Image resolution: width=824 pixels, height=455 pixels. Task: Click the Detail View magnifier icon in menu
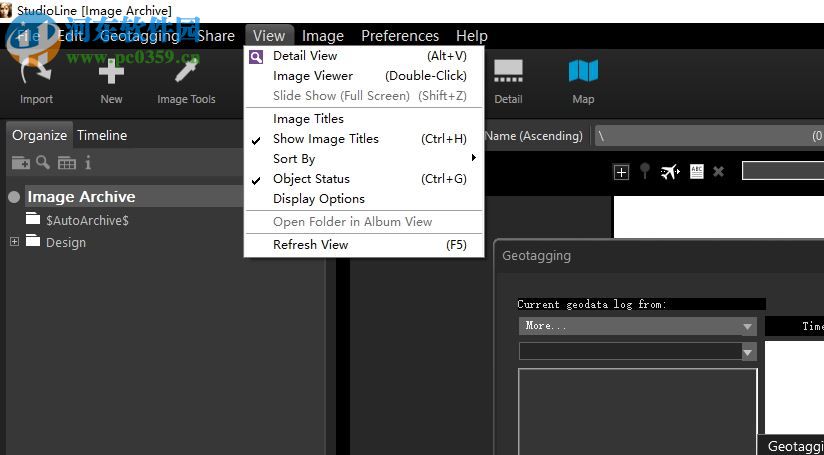[x=256, y=56]
